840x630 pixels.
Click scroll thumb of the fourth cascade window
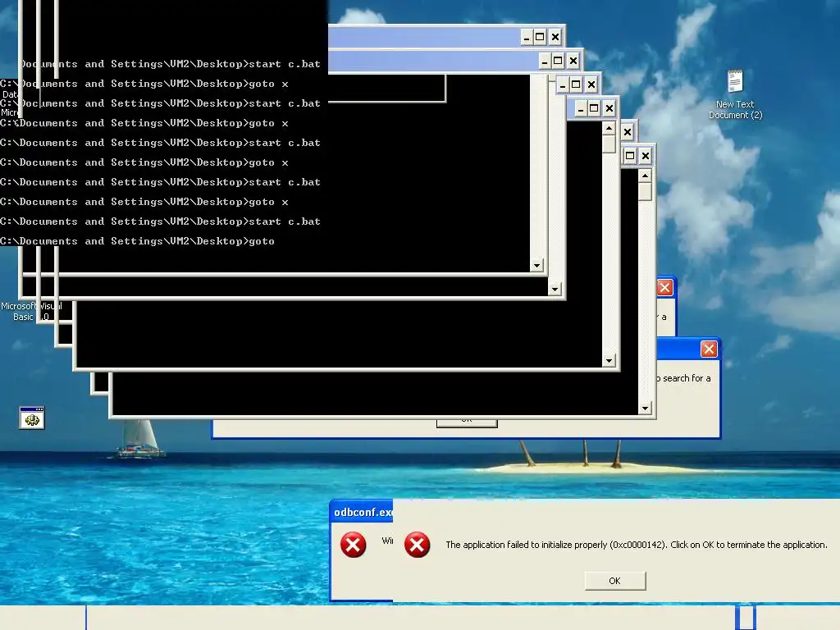pos(609,144)
